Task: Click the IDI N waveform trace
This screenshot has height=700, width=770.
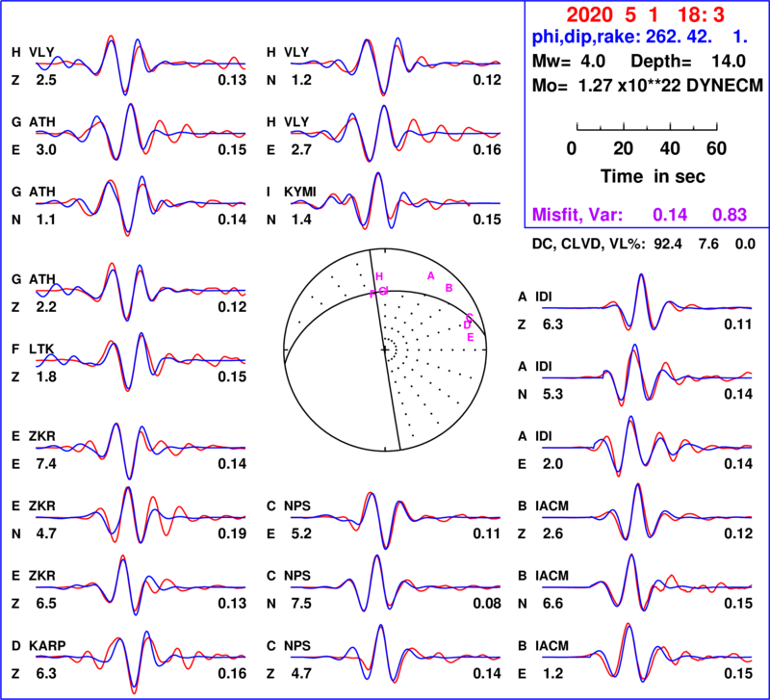Action: (x=647, y=376)
